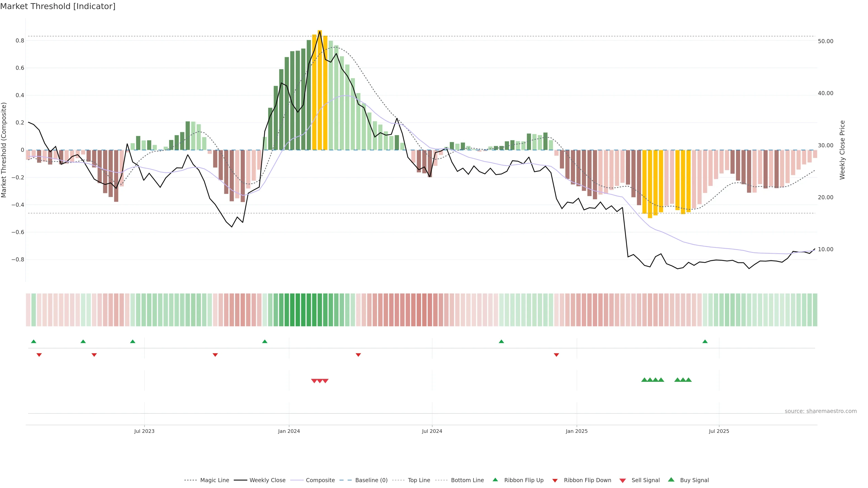Click Ribbon Flip Down legend triangle

pyautogui.click(x=555, y=480)
